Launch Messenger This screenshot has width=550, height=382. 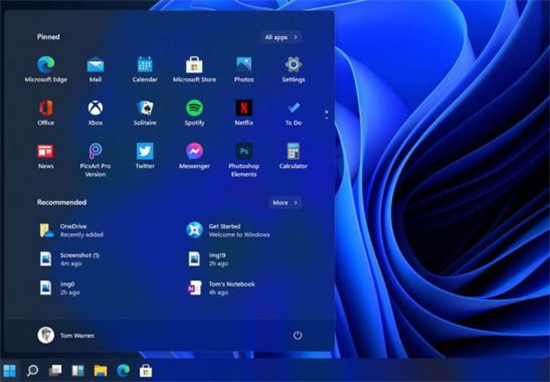(194, 156)
